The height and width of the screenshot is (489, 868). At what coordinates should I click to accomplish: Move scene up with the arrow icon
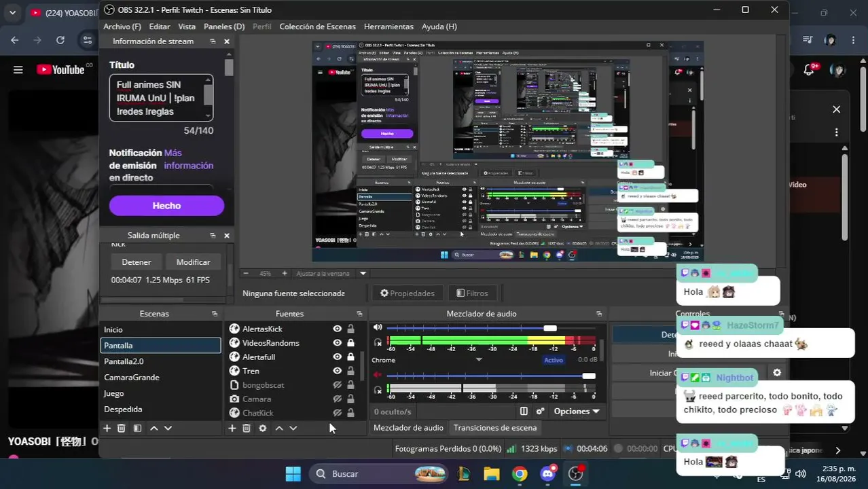click(x=153, y=428)
